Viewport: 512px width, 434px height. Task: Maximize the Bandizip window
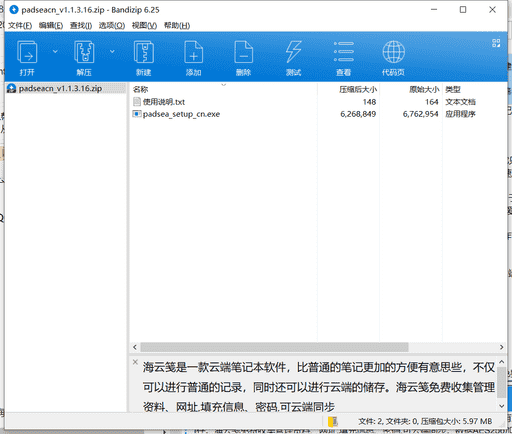(463, 10)
